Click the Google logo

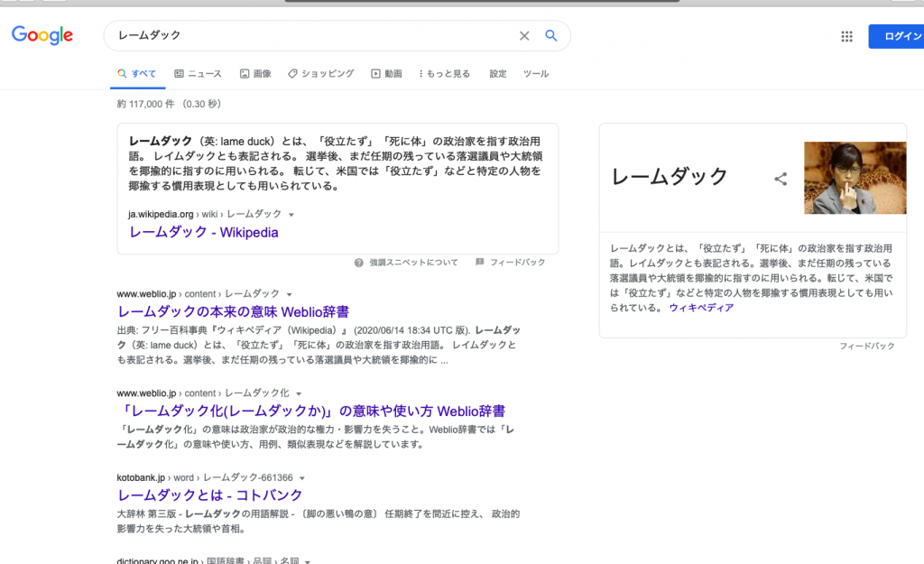point(42,35)
